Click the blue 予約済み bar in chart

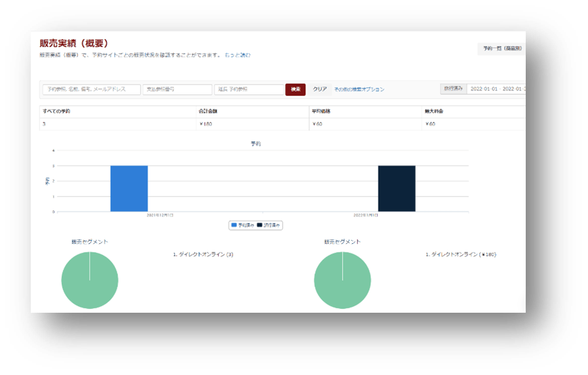pos(129,189)
